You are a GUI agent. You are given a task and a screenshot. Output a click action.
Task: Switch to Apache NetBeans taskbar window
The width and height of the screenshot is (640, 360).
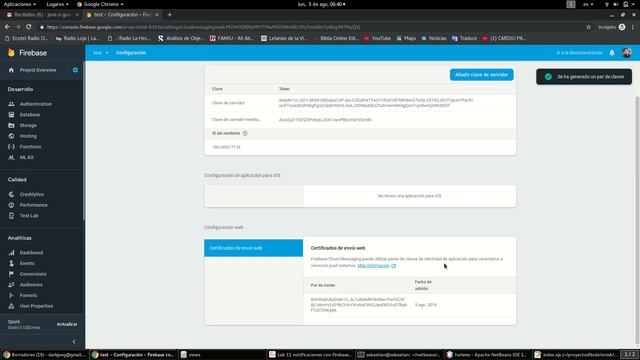pyautogui.click(x=487, y=355)
